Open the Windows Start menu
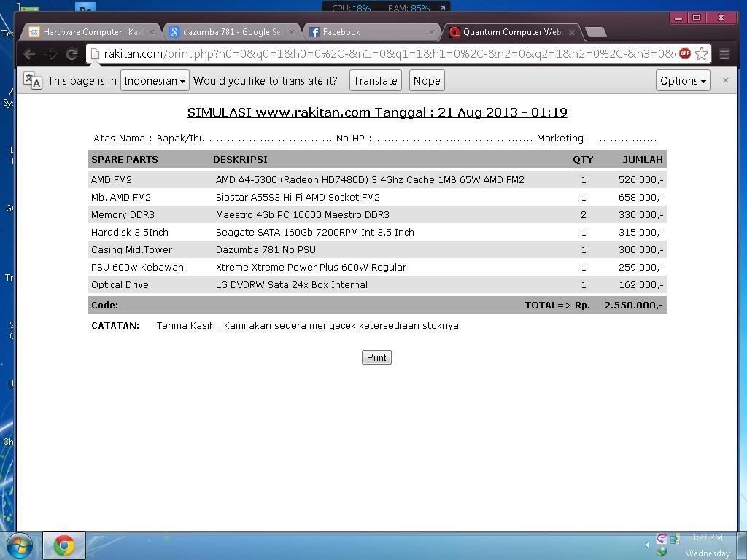Image resolution: width=747 pixels, height=560 pixels. (20, 545)
